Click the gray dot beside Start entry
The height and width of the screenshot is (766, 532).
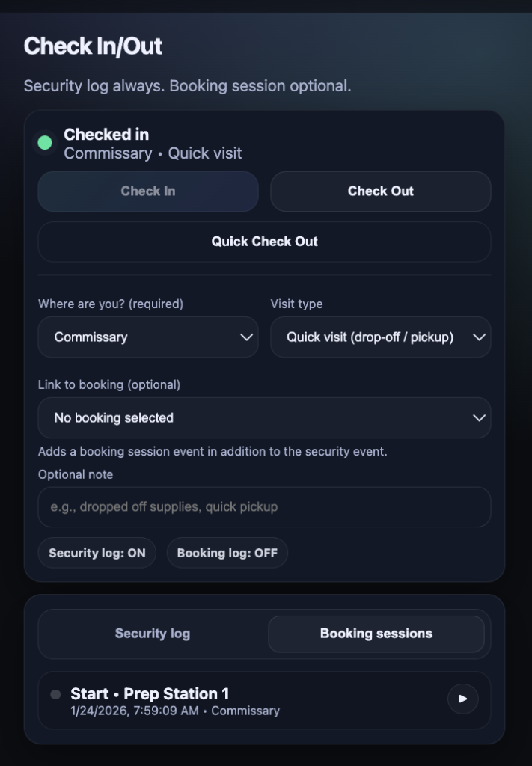(55, 694)
